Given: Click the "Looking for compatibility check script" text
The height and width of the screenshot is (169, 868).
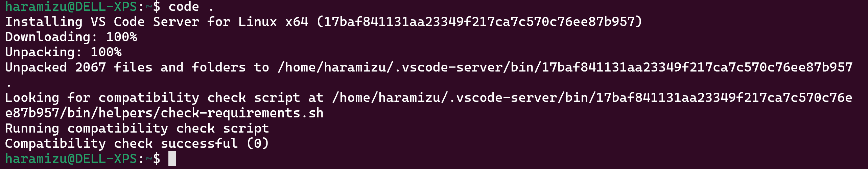Looking at the screenshot, I should pos(153,98).
